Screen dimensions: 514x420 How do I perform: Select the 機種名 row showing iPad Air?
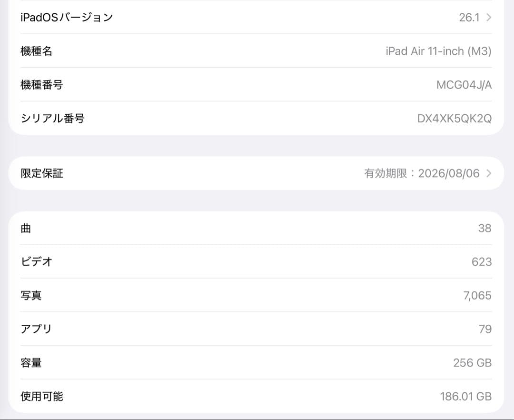coord(257,51)
